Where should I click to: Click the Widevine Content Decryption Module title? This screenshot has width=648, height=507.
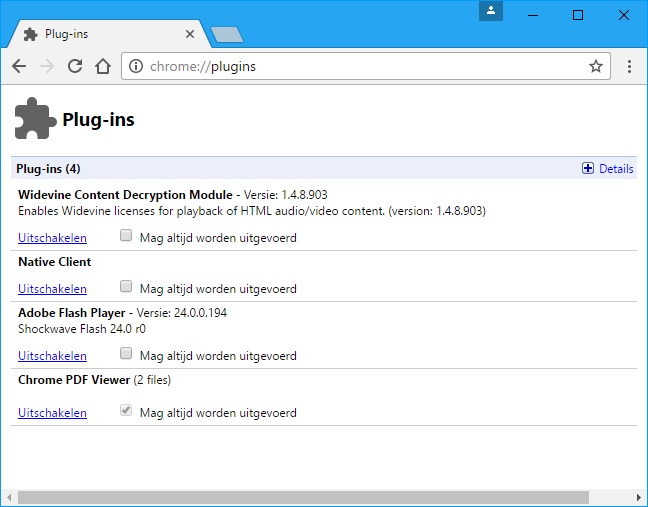click(125, 195)
